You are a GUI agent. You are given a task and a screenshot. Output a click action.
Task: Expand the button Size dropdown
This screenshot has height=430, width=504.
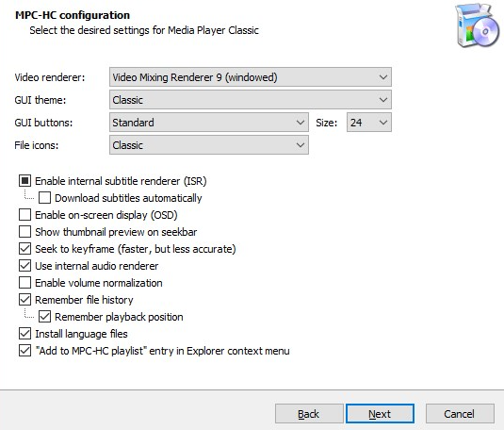click(369, 123)
